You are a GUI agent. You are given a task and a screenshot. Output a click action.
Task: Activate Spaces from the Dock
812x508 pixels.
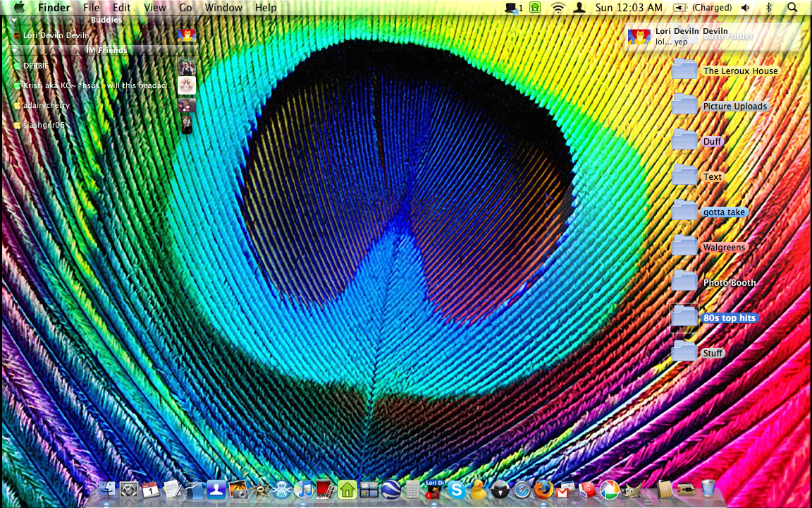pos(369,490)
